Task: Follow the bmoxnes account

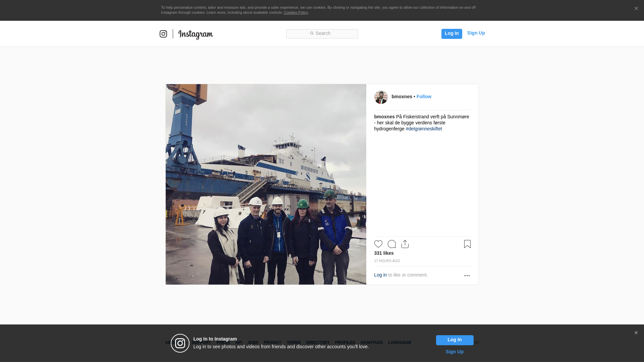Action: tap(424, 97)
